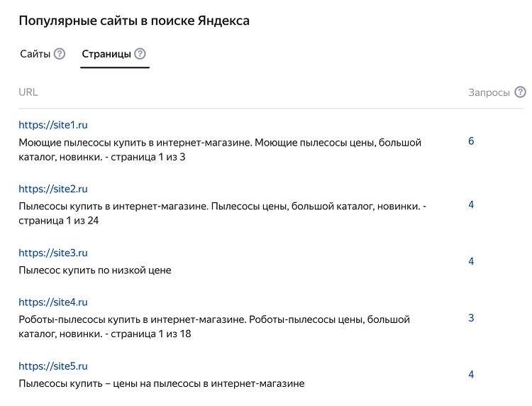Visit the https://site4.ru link
The width and height of the screenshot is (532, 406).
(53, 302)
